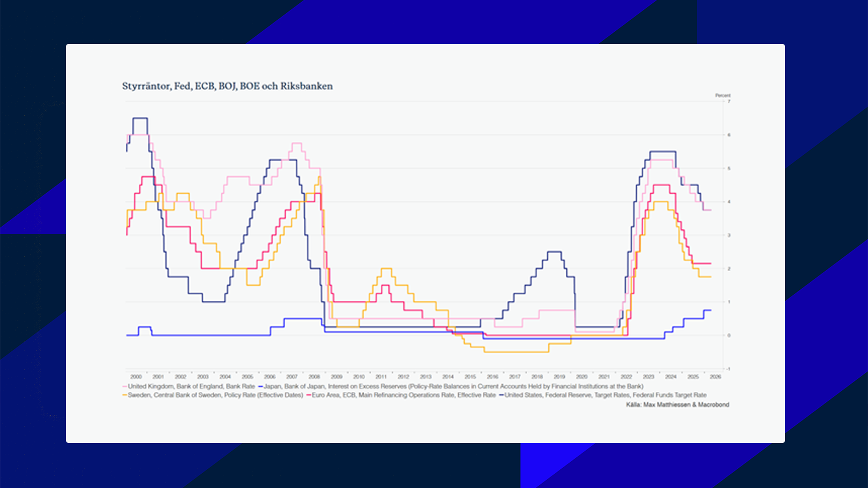The image size is (868, 488).
Task: Click the 2020 year label on x-axis
Action: point(582,377)
